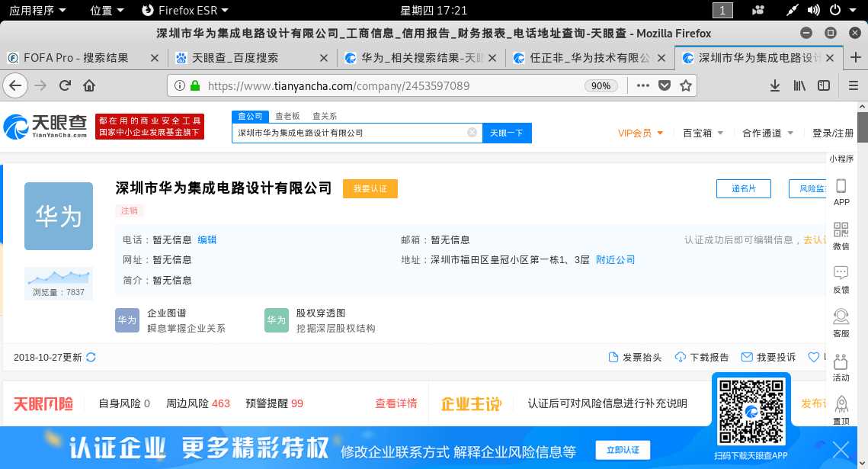The height and width of the screenshot is (469, 868).
Task: Open the 位置 places menu
Action: 107,10
